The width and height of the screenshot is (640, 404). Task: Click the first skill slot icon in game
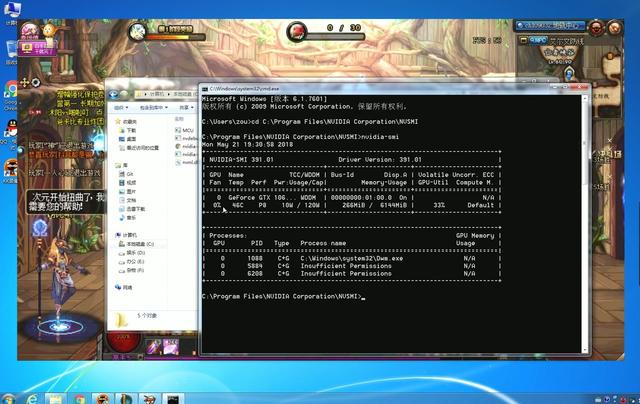coord(154,347)
